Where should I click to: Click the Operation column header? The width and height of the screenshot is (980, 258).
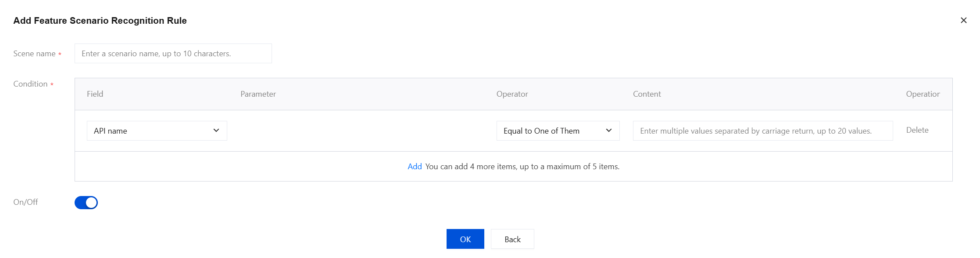point(923,94)
